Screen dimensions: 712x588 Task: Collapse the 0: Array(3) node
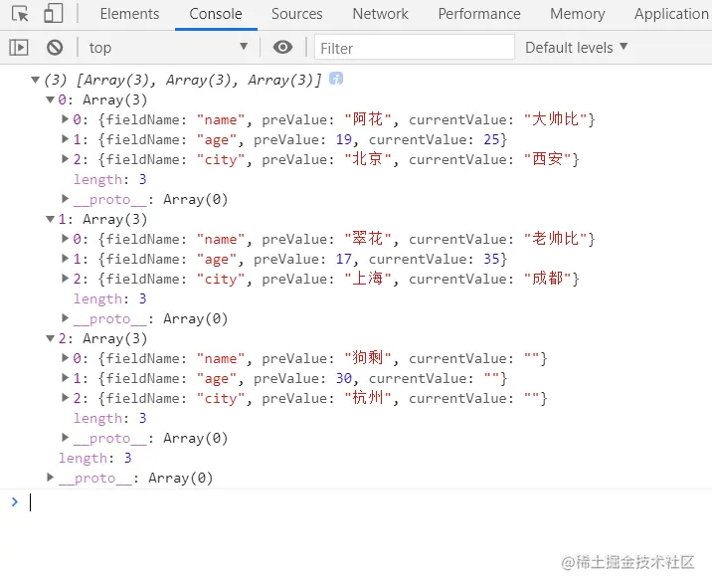point(51,99)
